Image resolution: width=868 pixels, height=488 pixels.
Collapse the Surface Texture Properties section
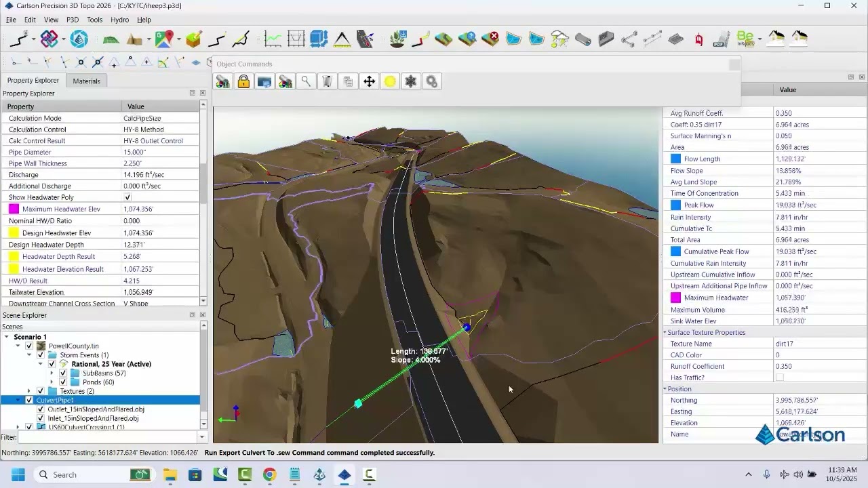click(x=665, y=332)
